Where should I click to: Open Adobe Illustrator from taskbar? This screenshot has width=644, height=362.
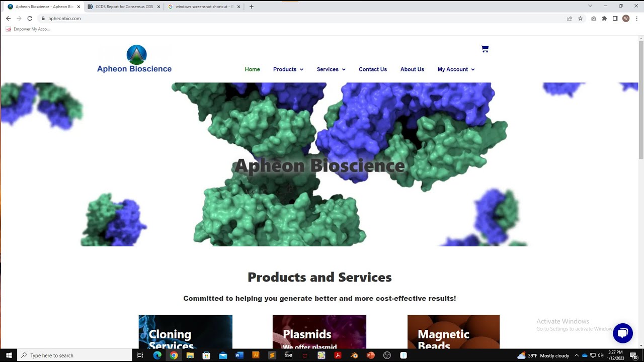tap(256, 355)
